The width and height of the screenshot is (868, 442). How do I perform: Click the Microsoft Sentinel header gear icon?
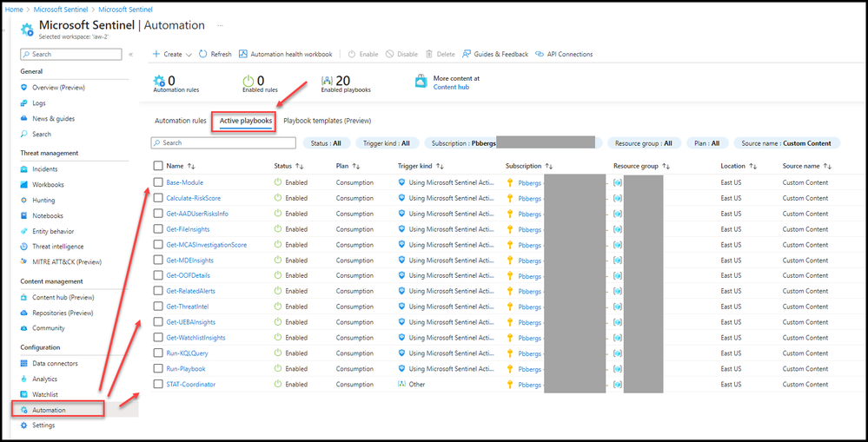pos(28,30)
